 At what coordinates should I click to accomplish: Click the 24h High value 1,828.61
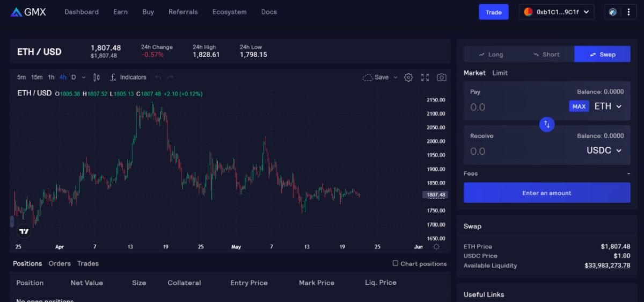coord(206,55)
